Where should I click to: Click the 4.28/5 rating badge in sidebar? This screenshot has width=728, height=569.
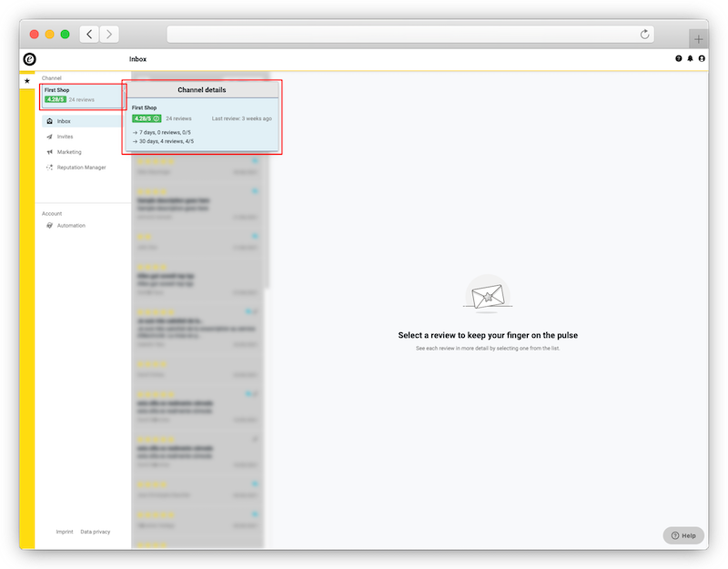56,99
